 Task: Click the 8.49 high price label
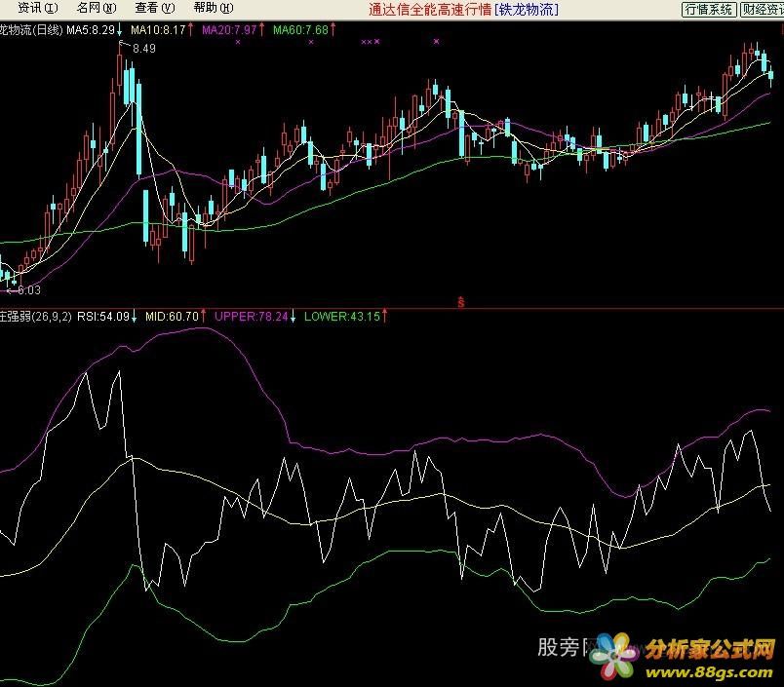[x=144, y=49]
